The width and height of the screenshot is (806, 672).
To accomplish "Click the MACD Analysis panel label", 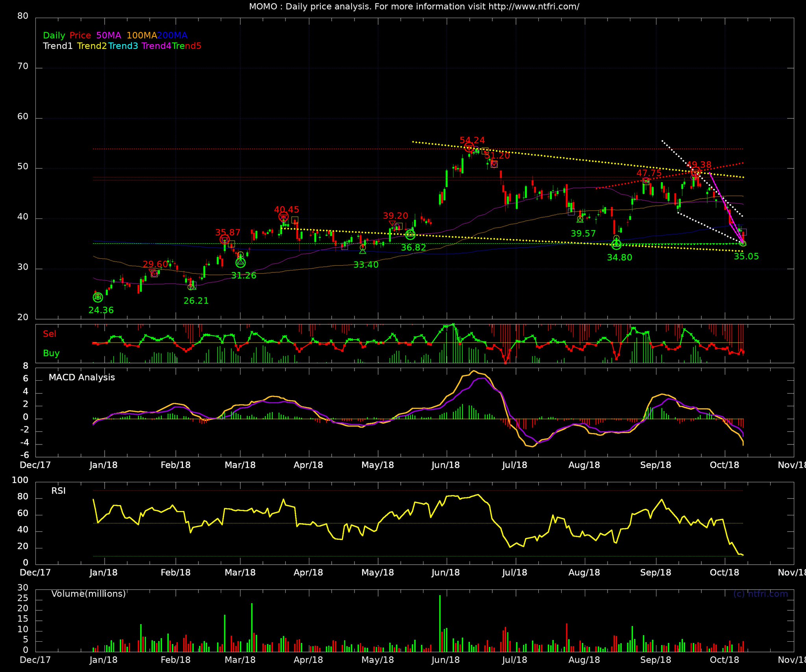I will coord(82,377).
